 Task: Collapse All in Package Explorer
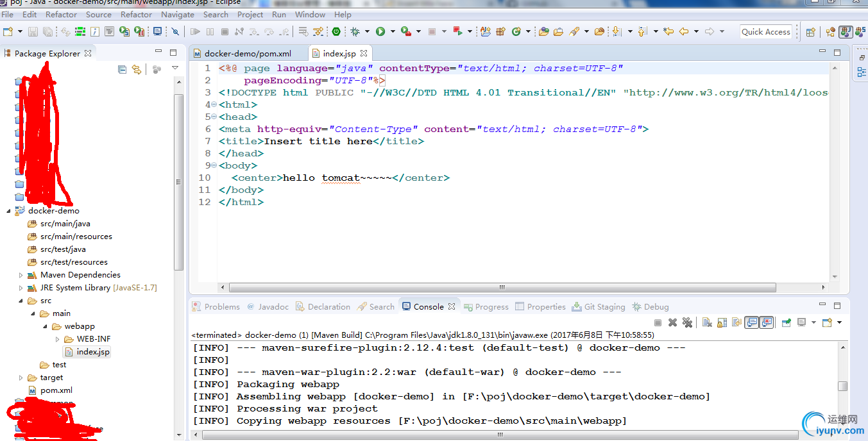coord(122,70)
